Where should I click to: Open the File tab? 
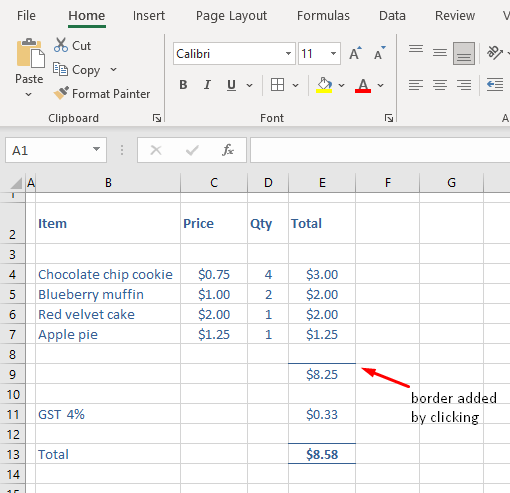26,16
